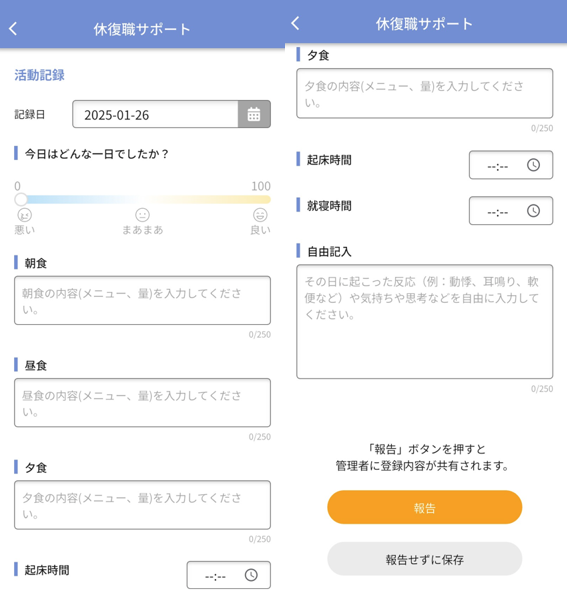Select the まあまあ neutral face icon
The height and width of the screenshot is (591, 567).
[x=143, y=215]
